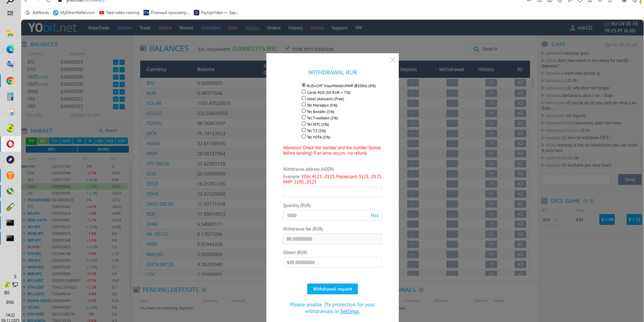Go to the InvestBox menu item
This screenshot has width=644, height=322.
pos(210,28)
